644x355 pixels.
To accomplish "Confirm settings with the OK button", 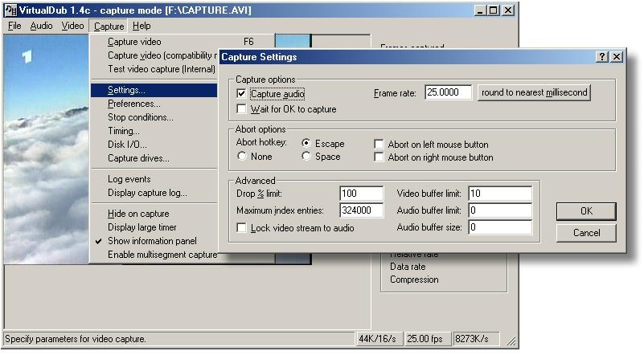I will [x=586, y=211].
